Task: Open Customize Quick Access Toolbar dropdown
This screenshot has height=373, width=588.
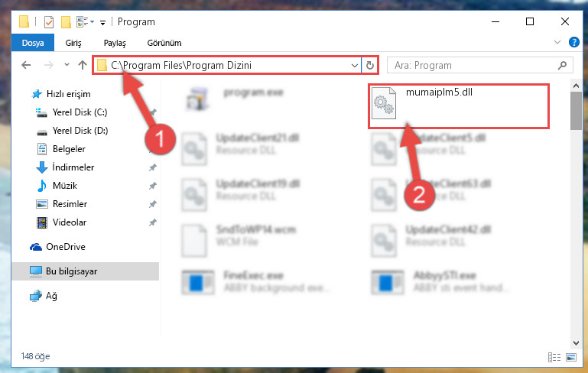Action: (x=102, y=23)
